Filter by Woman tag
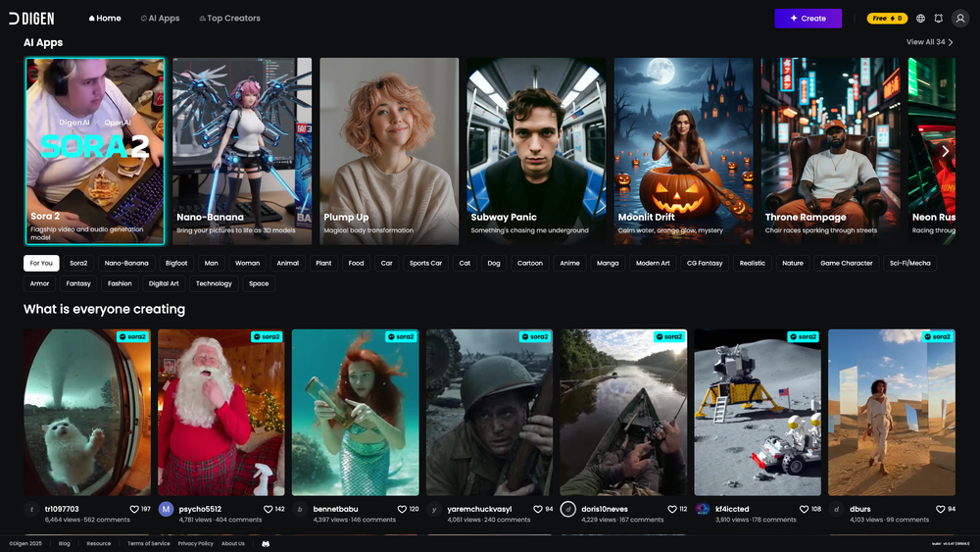Viewport: 980px width, 552px height. point(248,263)
